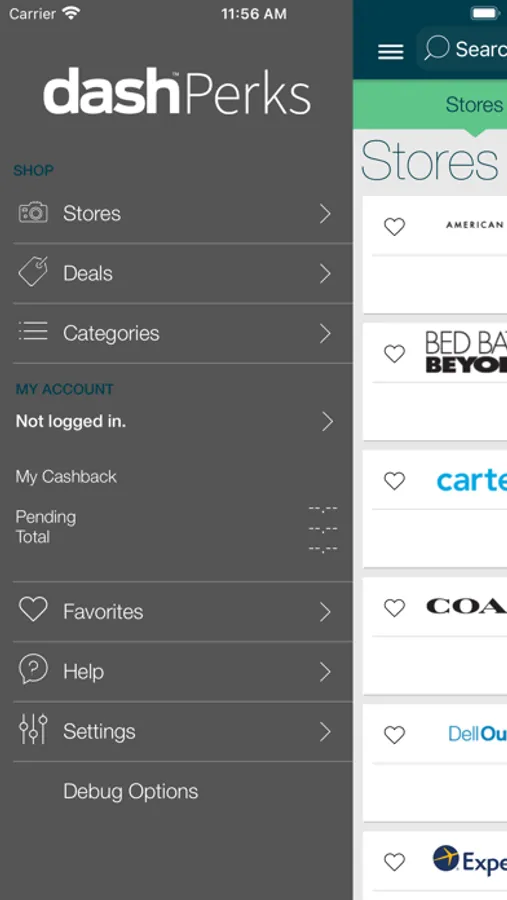
Task: Expand the Not logged in chevron
Action: [327, 421]
